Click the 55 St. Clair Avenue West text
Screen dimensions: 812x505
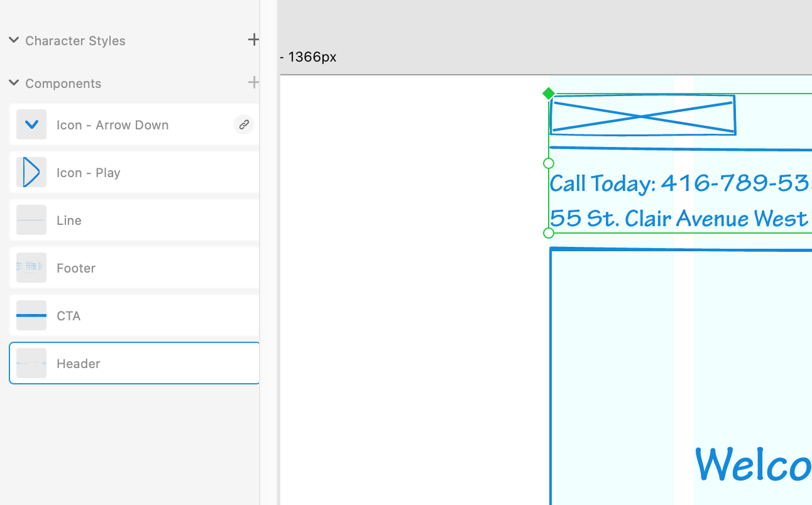click(x=679, y=219)
